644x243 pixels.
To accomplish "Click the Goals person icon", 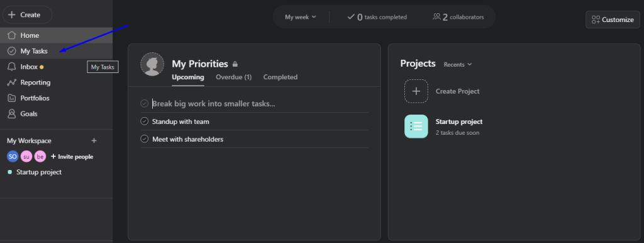I will [x=12, y=113].
